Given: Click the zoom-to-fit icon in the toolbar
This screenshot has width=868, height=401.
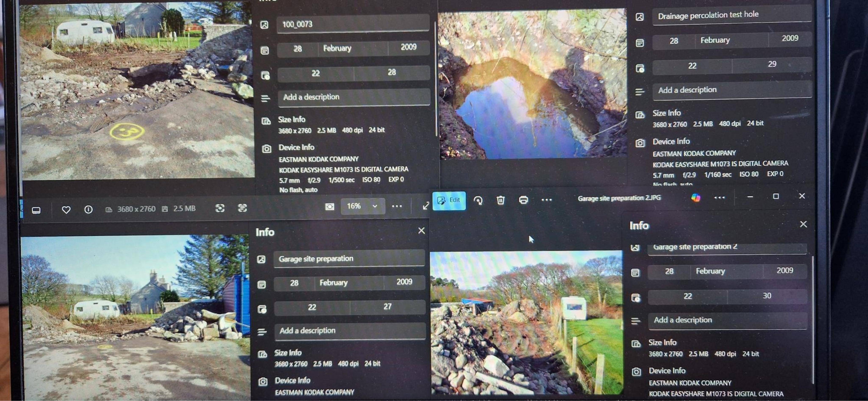Looking at the screenshot, I should click(x=220, y=208).
